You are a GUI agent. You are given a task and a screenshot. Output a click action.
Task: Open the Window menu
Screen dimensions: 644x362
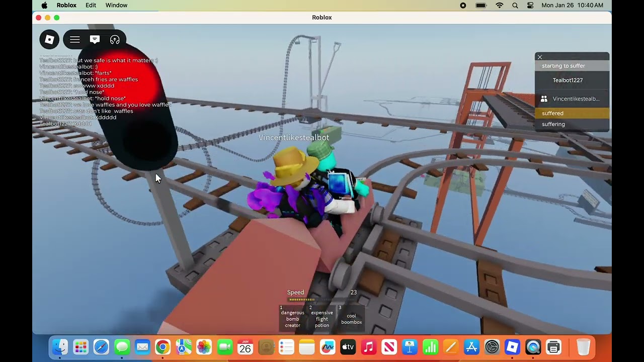click(x=116, y=5)
